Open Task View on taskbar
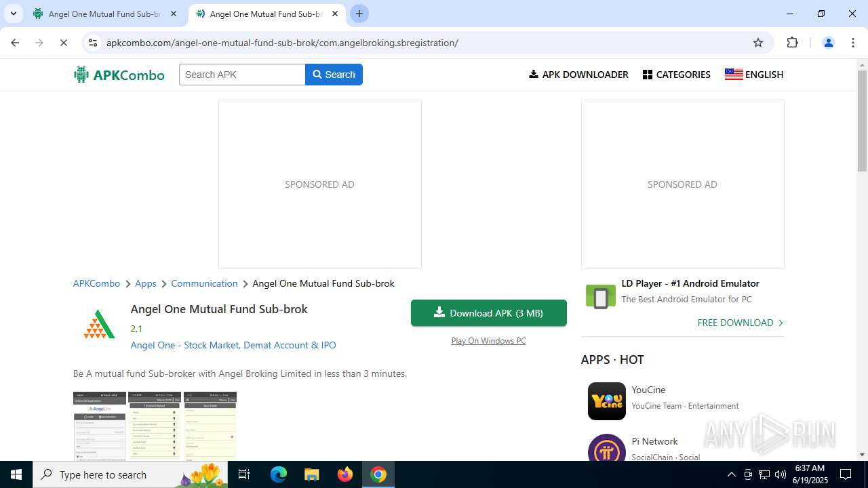The height and width of the screenshot is (488, 868). click(x=245, y=474)
